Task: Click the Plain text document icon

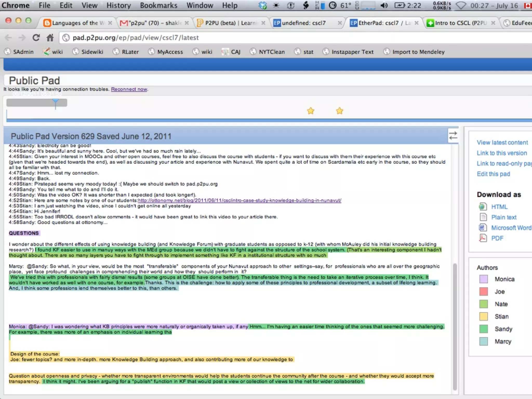Action: (483, 217)
